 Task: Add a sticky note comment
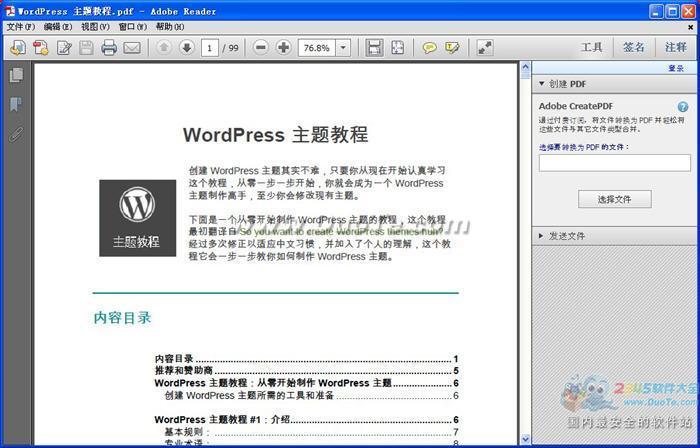(429, 47)
